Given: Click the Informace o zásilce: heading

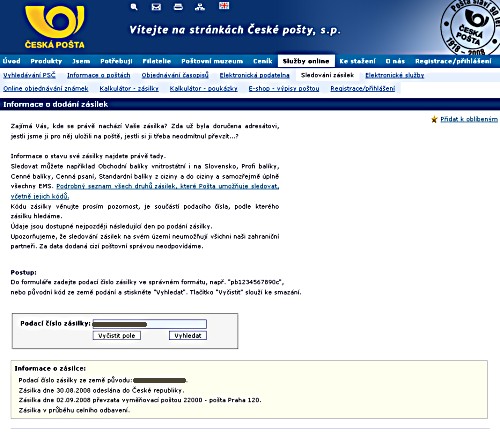Looking at the screenshot, I should click(x=50, y=369).
